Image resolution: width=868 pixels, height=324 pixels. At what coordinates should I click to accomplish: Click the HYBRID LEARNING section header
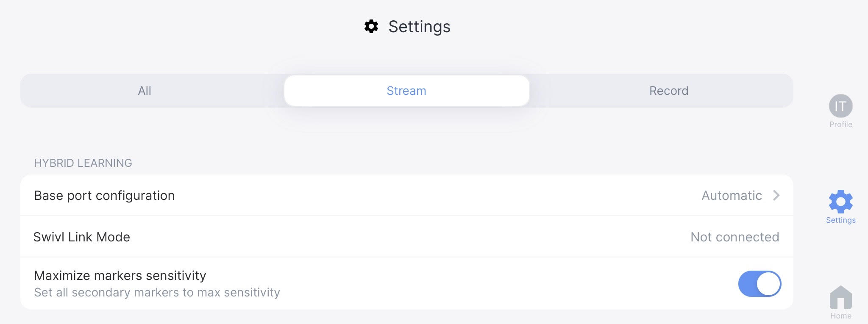point(83,163)
